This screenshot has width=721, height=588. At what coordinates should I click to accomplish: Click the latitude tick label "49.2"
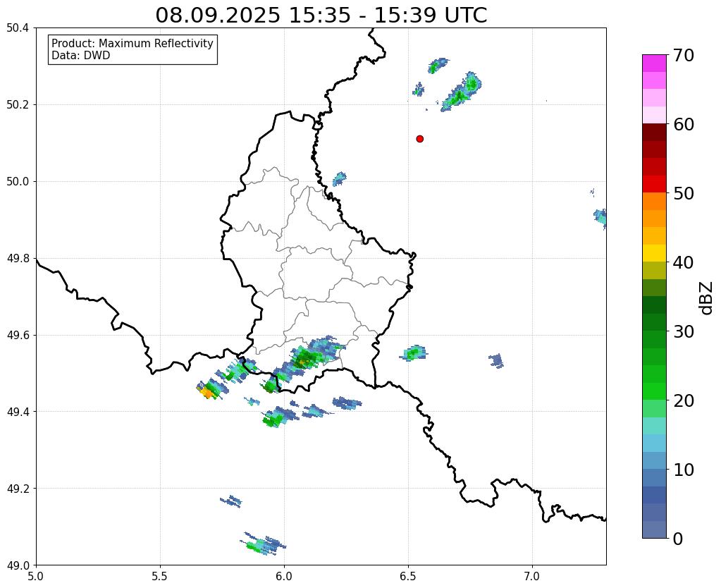18,489
